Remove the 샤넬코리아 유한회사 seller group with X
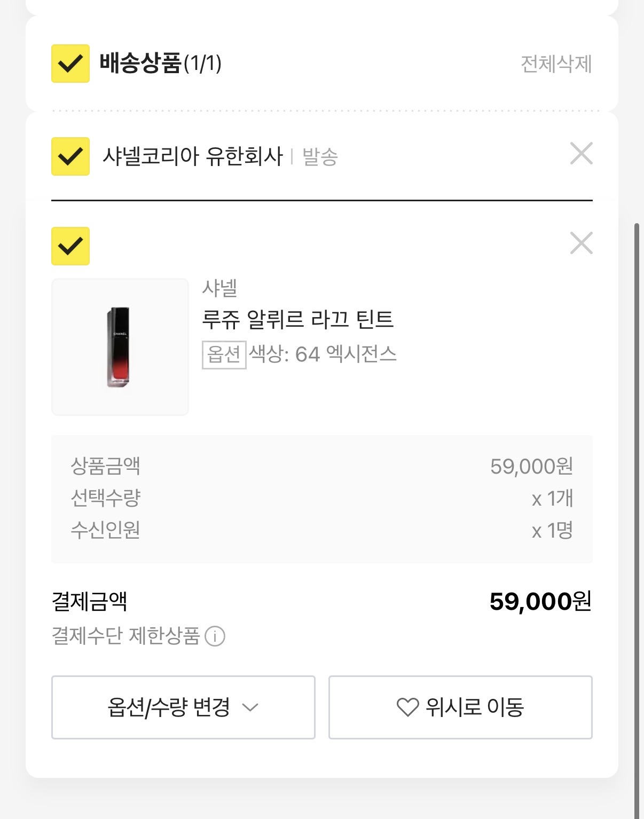The width and height of the screenshot is (644, 819). click(x=582, y=154)
